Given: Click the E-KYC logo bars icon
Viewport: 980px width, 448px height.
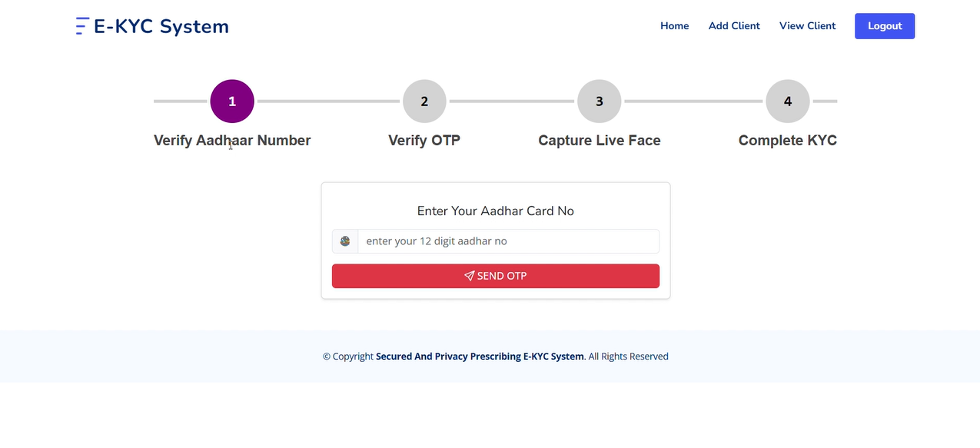Looking at the screenshot, I should (x=82, y=26).
